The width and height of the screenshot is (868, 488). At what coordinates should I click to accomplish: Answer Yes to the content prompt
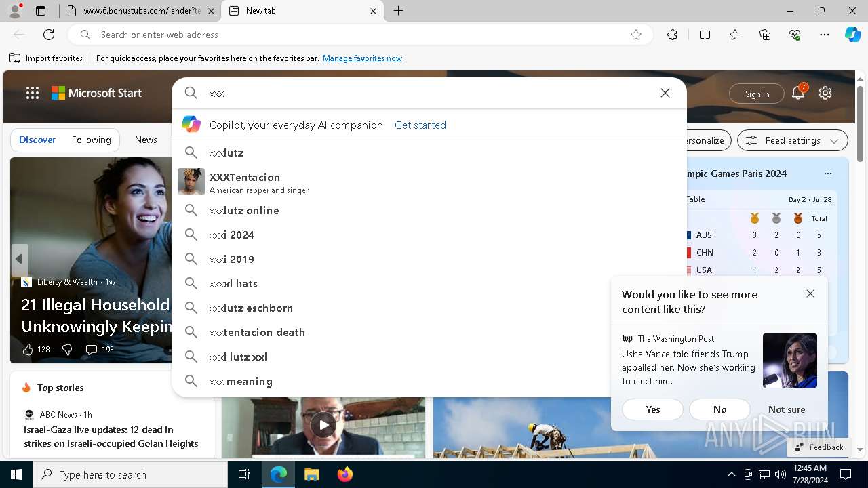tap(653, 409)
